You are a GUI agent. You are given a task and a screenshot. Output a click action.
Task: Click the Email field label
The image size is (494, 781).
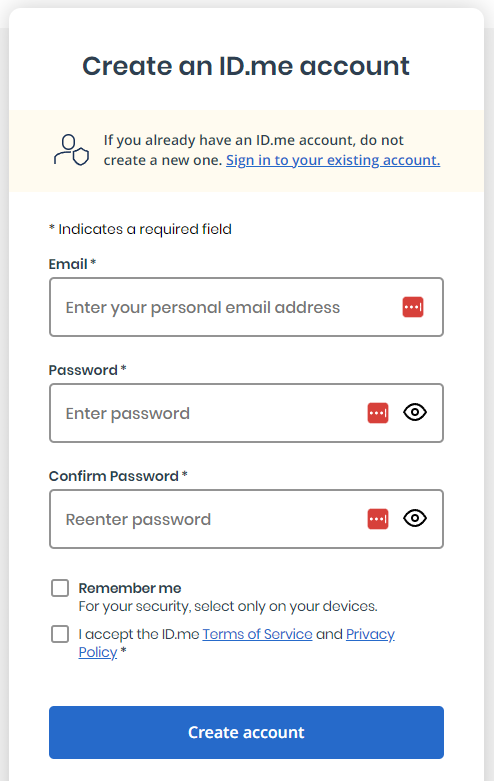point(68,264)
